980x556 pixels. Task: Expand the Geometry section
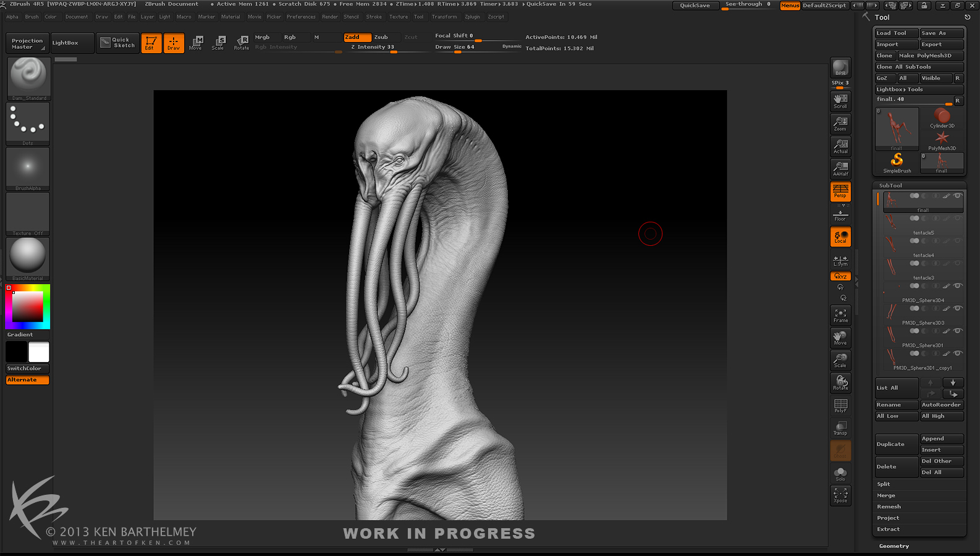(x=894, y=546)
